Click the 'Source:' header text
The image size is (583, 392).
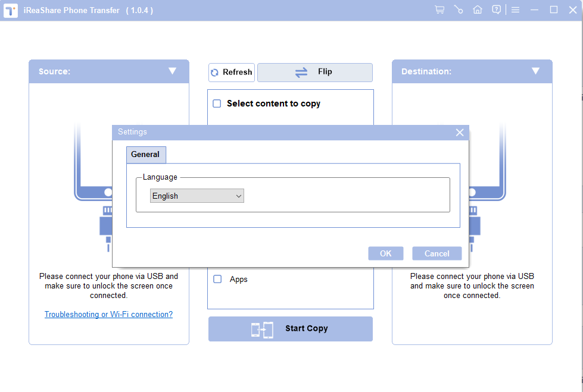pos(54,71)
